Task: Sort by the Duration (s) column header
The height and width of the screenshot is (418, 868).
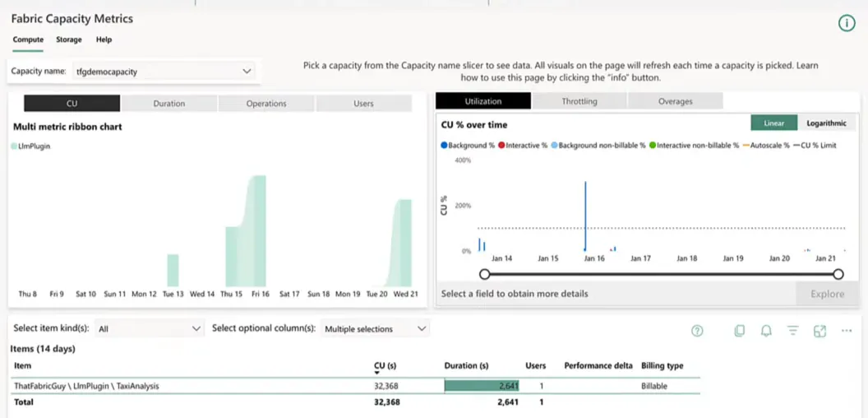Action: (x=466, y=366)
